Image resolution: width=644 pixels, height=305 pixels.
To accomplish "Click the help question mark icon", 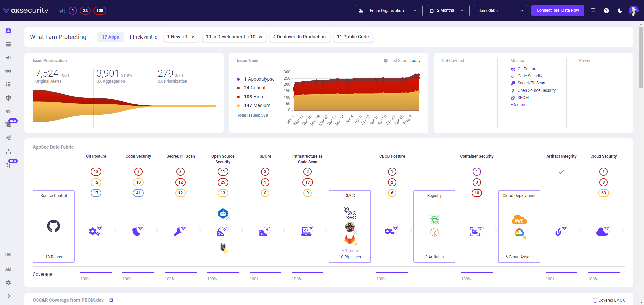I will coord(606,10).
